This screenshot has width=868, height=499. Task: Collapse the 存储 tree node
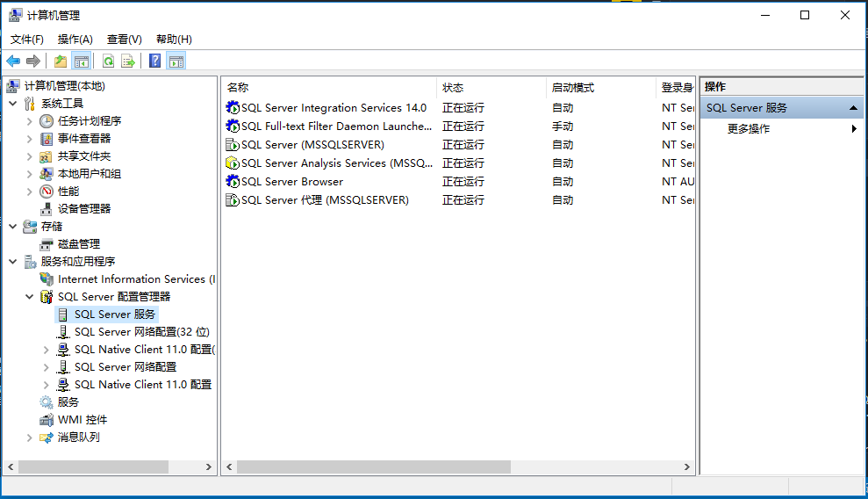pyautogui.click(x=13, y=227)
